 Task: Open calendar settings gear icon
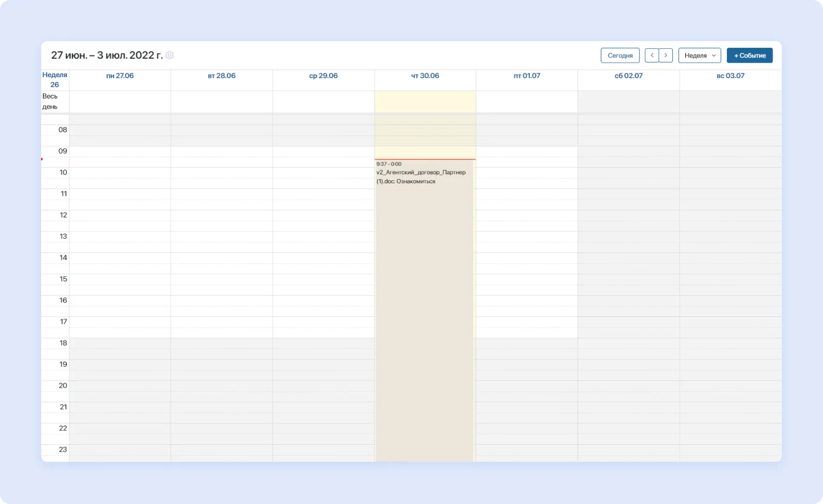[170, 56]
